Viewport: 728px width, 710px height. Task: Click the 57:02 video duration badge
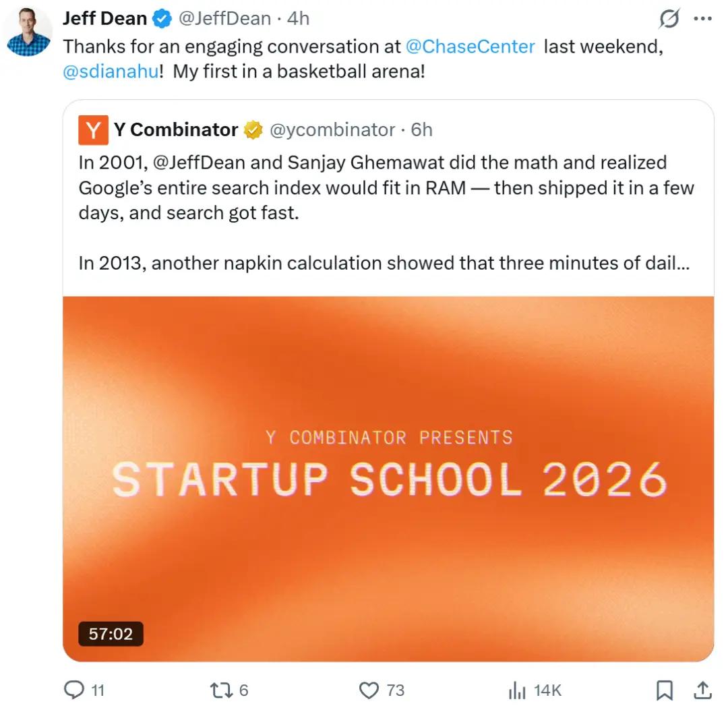click(111, 633)
